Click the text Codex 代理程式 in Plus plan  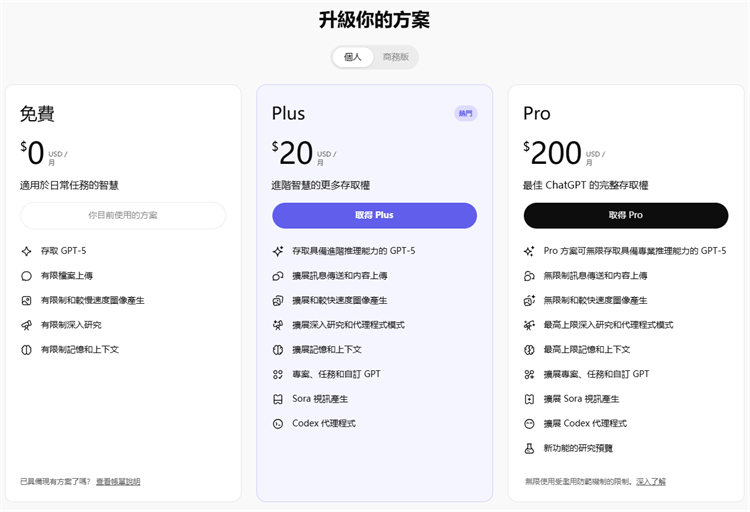coord(324,423)
